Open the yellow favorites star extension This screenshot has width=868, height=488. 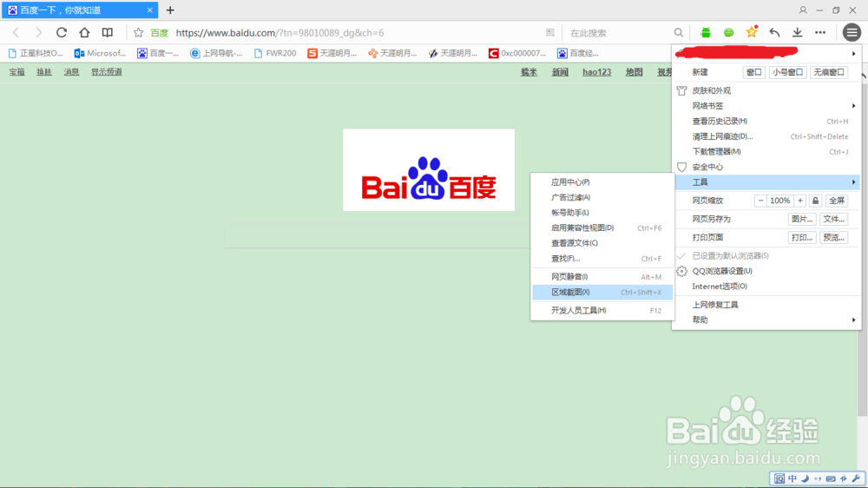coord(751,32)
